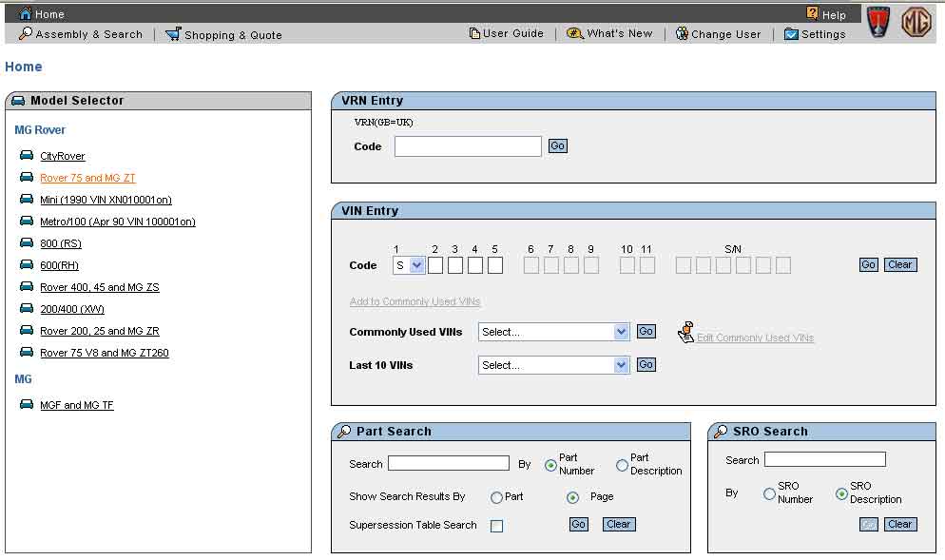Click the Home house icon

pos(26,13)
